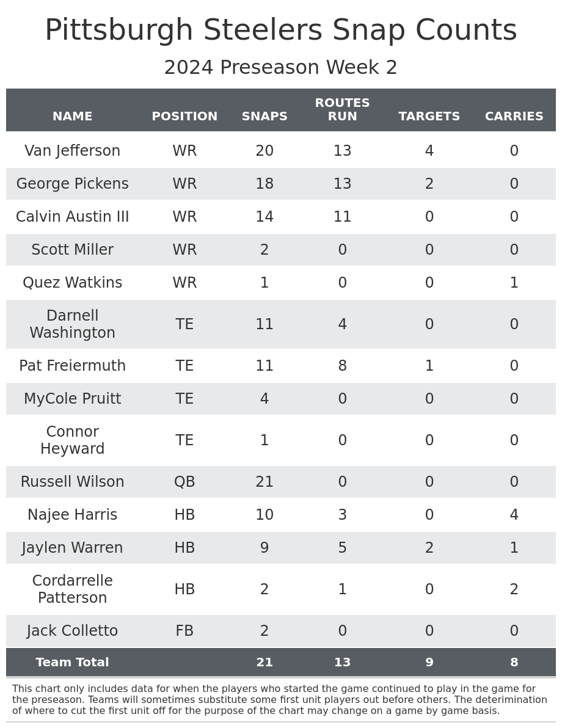Click Jaylen Warren's name cell
Screen dimensions: 562x728
point(72,548)
